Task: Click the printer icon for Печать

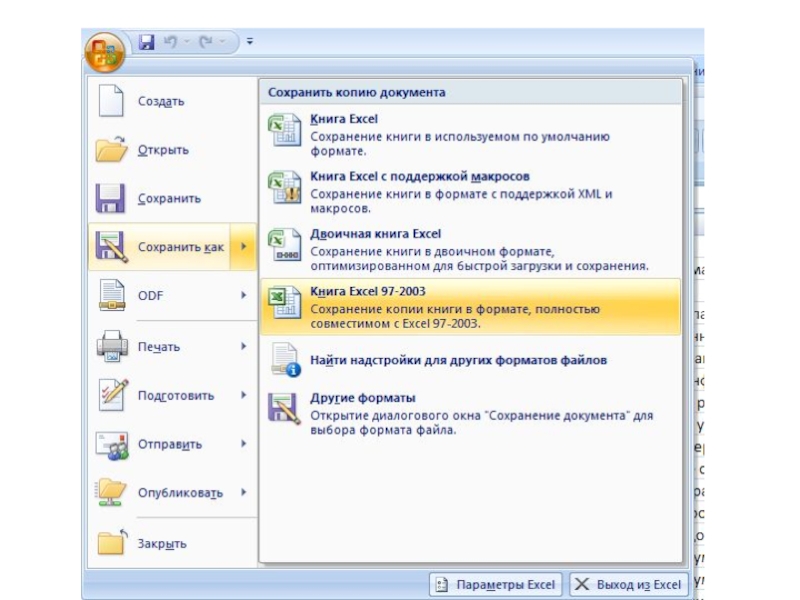Action: coord(112,346)
